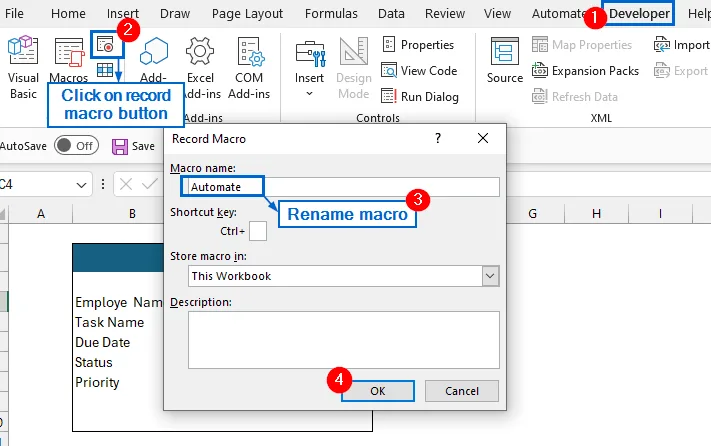Click Export XML
The height and width of the screenshot is (446, 711).
point(681,71)
